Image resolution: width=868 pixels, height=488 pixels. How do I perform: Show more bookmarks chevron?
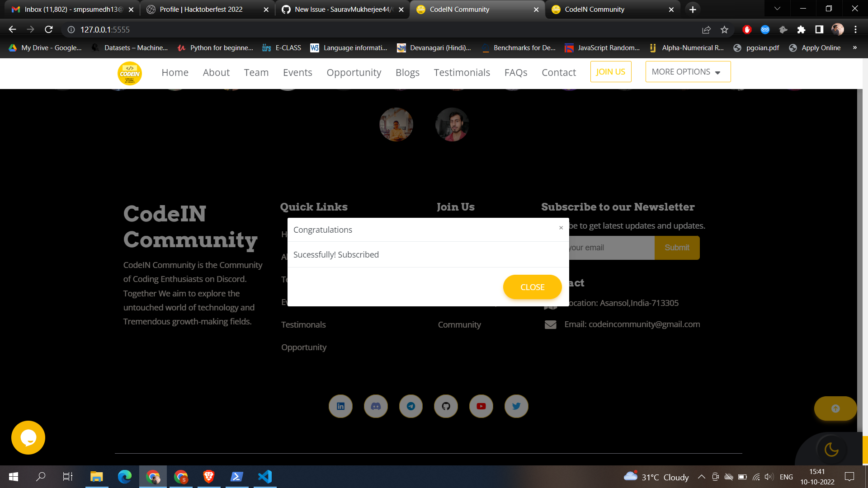coord(855,47)
